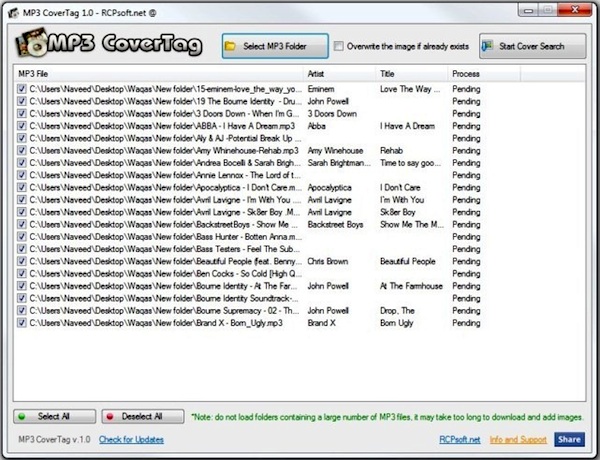
Task: Select the 'I'm With You' title cell
Action: coord(402,200)
